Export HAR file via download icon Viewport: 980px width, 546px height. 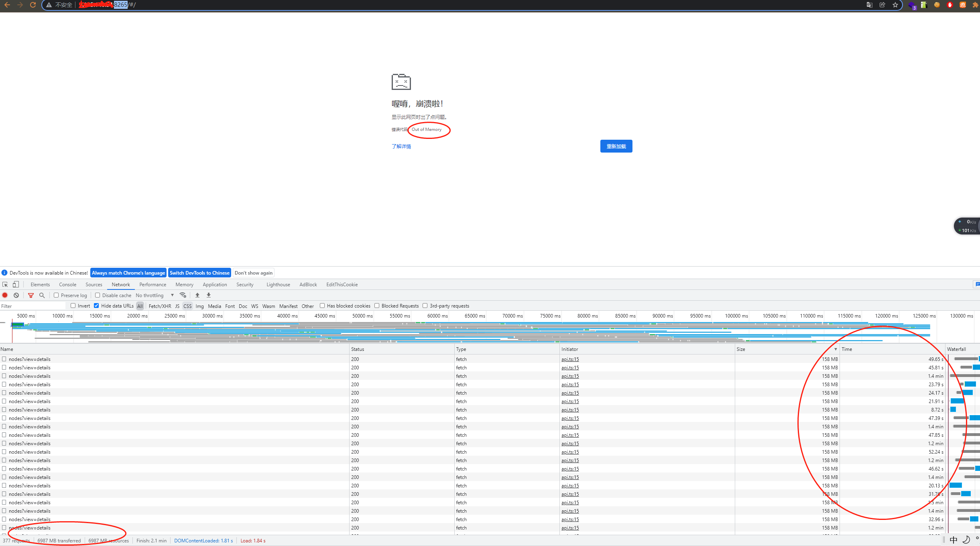click(208, 295)
